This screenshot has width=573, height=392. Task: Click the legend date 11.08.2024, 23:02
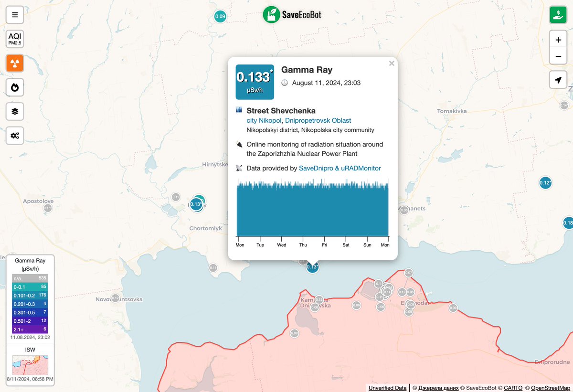coord(30,337)
